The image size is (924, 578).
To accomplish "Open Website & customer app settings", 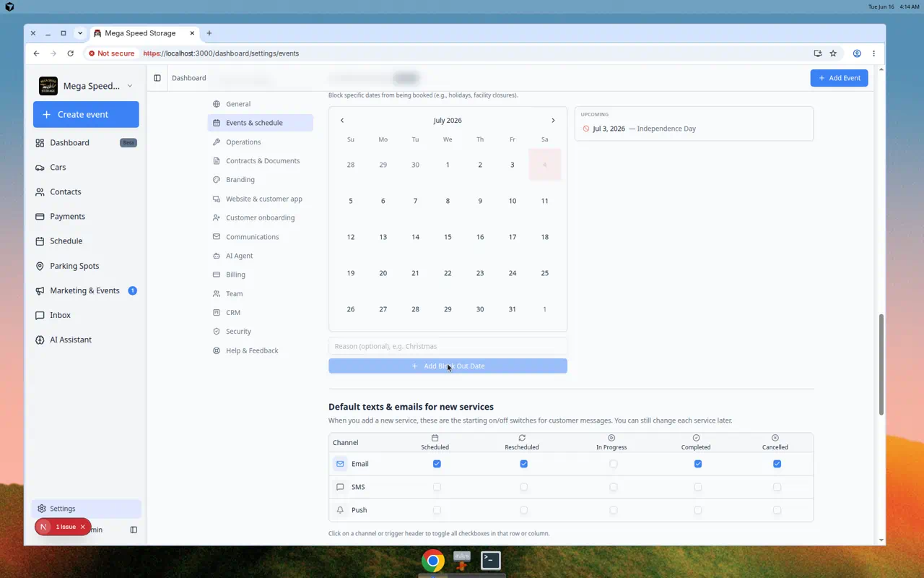I will click(261, 199).
